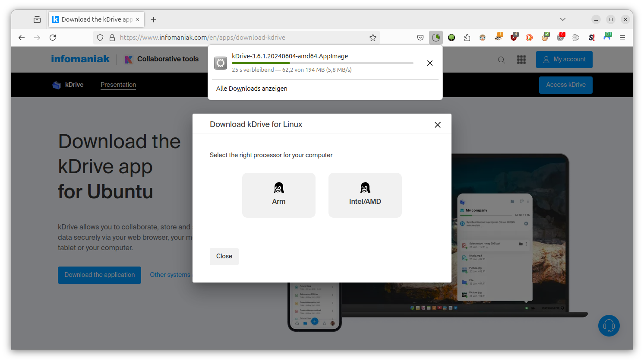Open the Extensions puzzle-piece menu

[x=467, y=38]
